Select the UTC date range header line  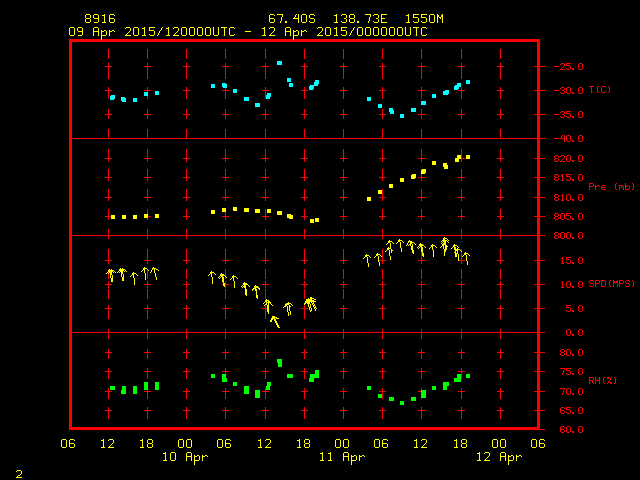tap(247, 31)
